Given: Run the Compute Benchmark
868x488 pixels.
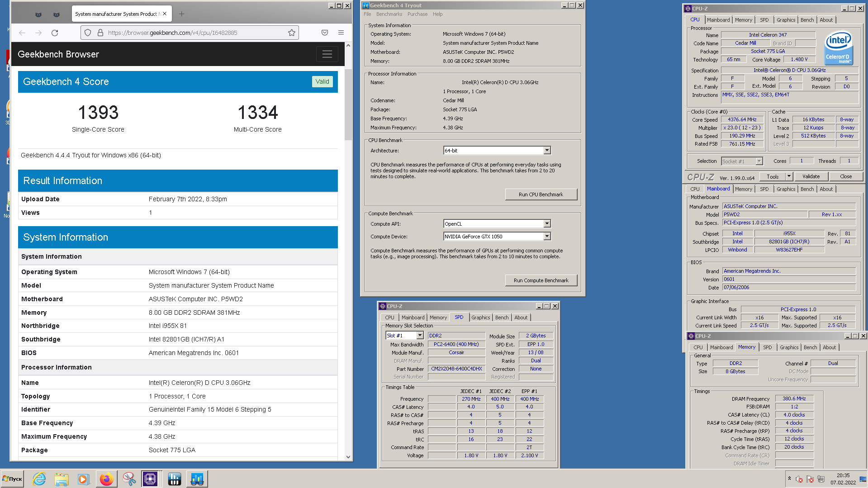Looking at the screenshot, I should (541, 280).
